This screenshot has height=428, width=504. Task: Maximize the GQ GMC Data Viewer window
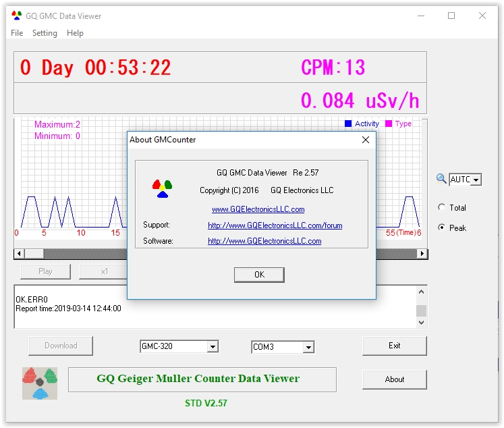451,16
